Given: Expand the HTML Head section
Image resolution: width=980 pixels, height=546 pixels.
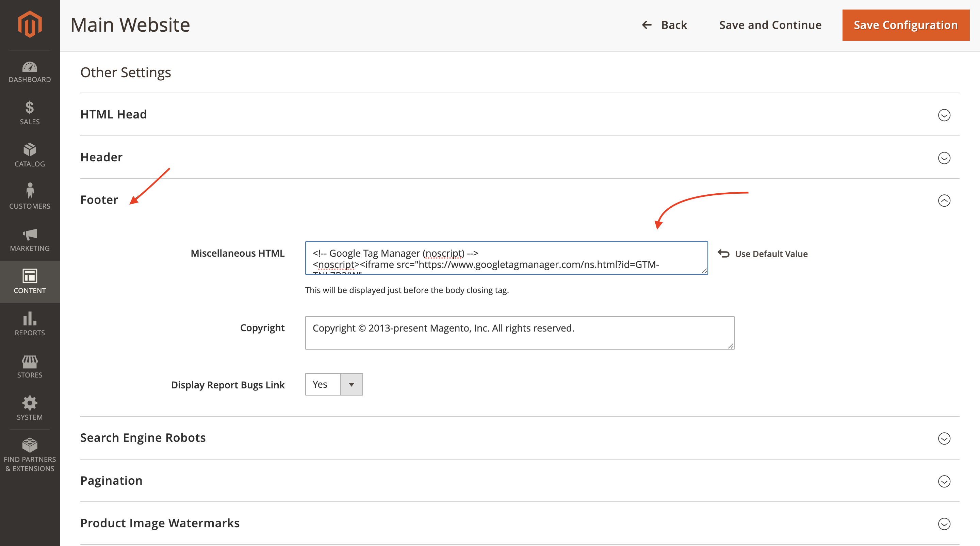Looking at the screenshot, I should click(x=944, y=115).
